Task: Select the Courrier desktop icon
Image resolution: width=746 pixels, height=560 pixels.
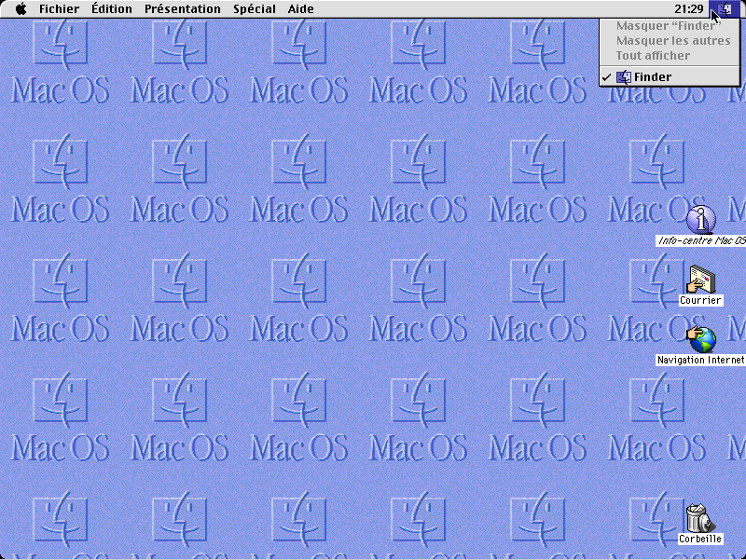Action: 701,279
